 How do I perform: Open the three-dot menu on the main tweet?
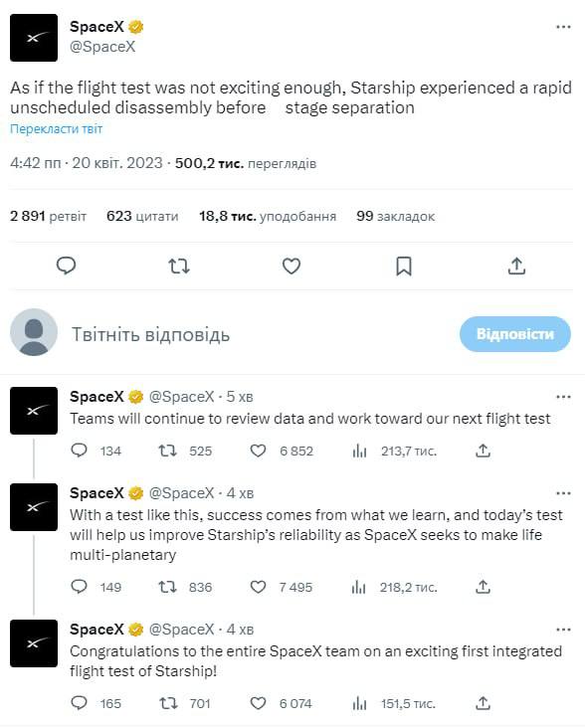coord(563,27)
